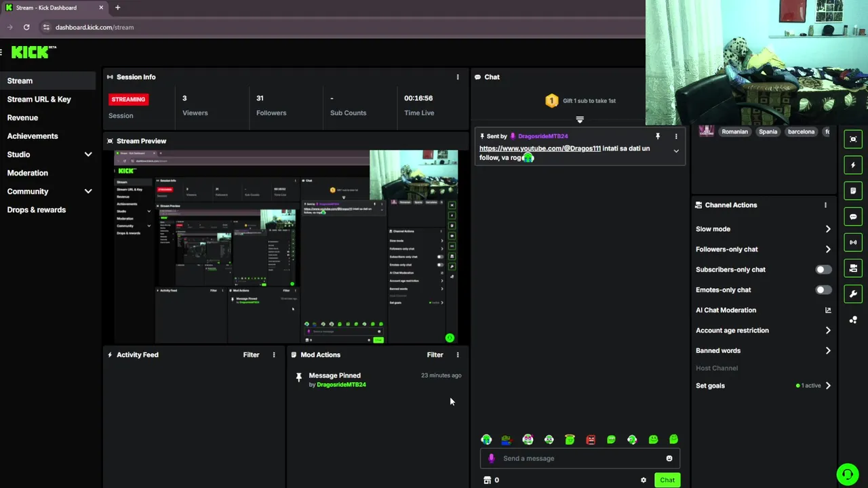Insert the red angry face emote

591,440
